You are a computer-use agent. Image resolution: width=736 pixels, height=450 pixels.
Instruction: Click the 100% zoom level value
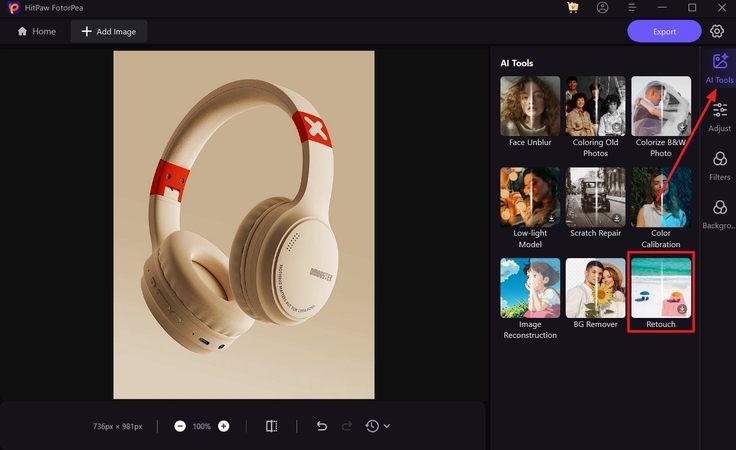(201, 427)
